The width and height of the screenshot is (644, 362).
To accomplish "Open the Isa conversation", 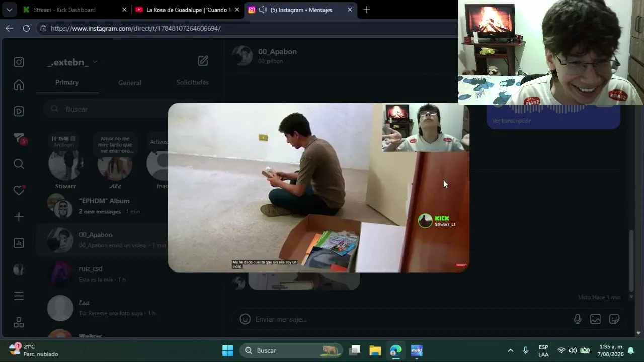I will [x=130, y=308].
